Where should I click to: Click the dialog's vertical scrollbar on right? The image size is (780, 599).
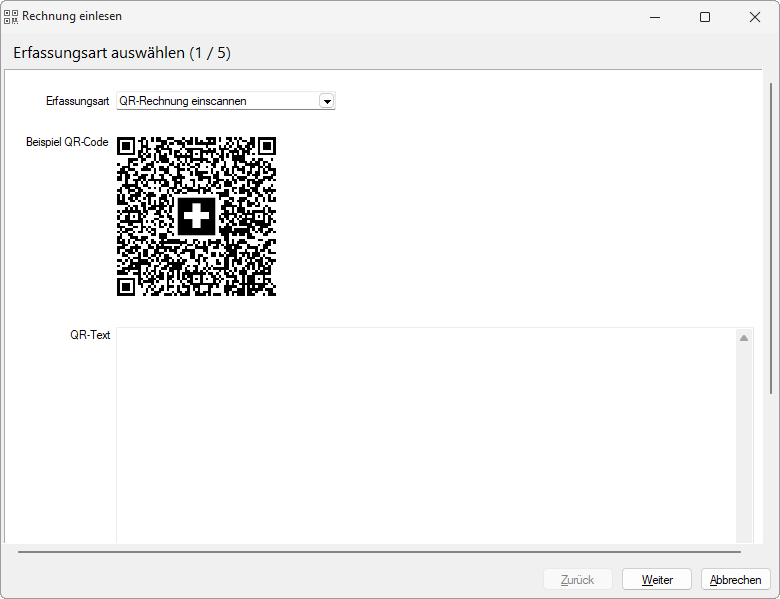point(770,240)
